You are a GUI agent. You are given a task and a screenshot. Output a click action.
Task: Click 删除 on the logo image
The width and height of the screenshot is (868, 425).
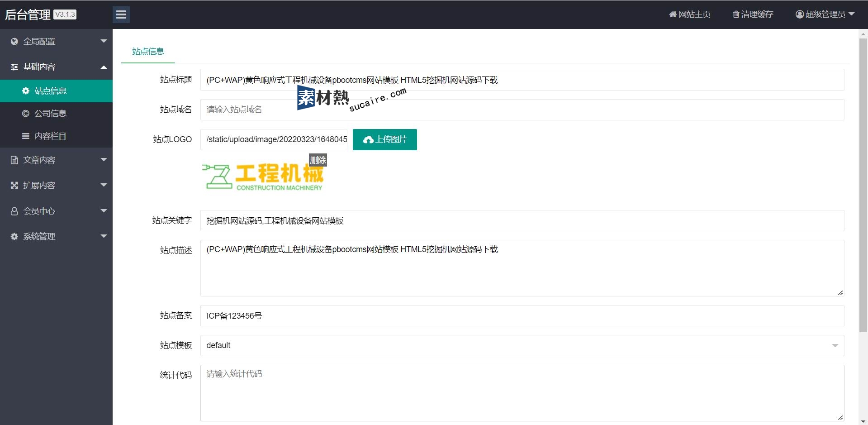tap(318, 160)
